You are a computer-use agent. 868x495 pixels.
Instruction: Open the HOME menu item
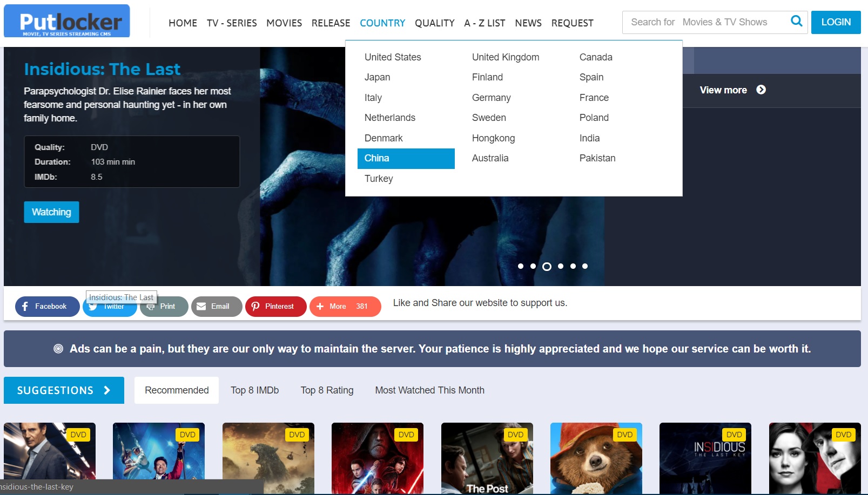coord(183,23)
